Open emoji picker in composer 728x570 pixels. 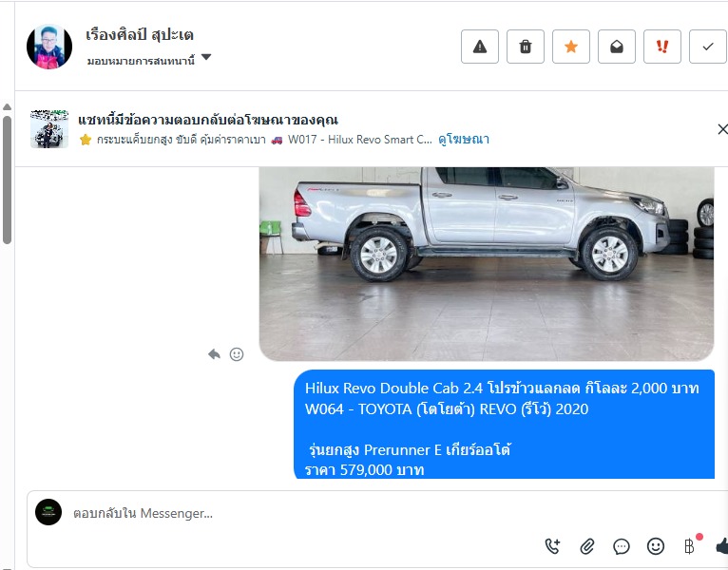(656, 546)
